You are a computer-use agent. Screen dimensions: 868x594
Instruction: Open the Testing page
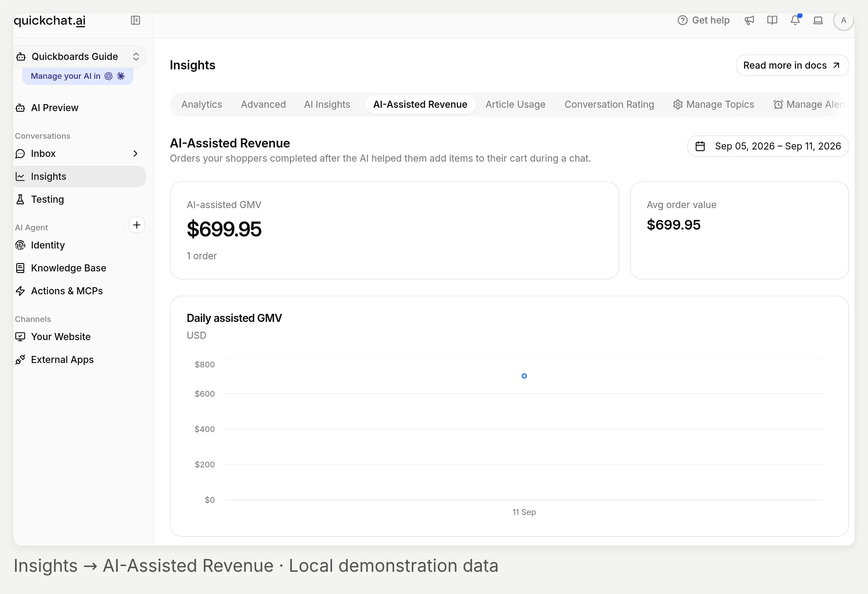tap(80, 199)
